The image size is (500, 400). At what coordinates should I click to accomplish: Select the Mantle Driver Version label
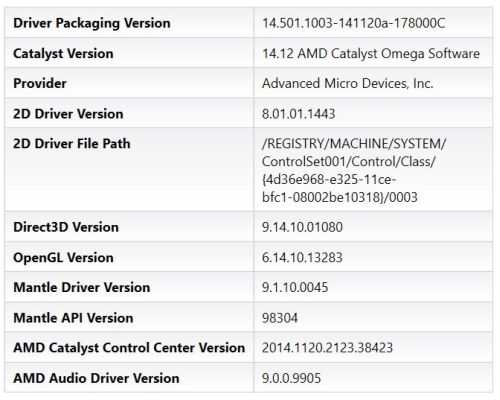coord(82,288)
